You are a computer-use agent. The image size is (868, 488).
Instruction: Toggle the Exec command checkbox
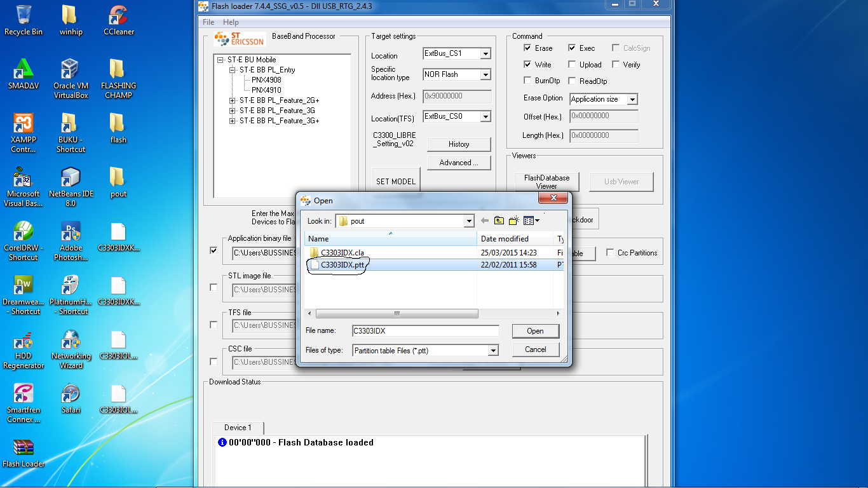click(572, 48)
